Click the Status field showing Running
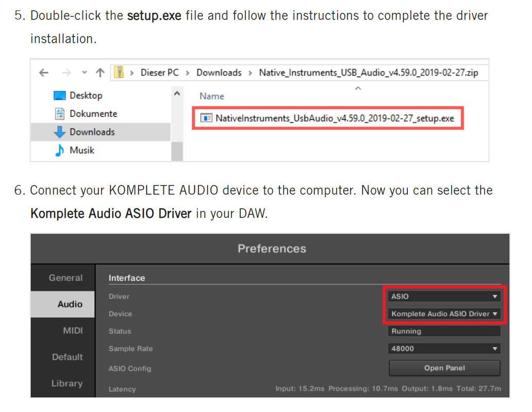 point(444,331)
